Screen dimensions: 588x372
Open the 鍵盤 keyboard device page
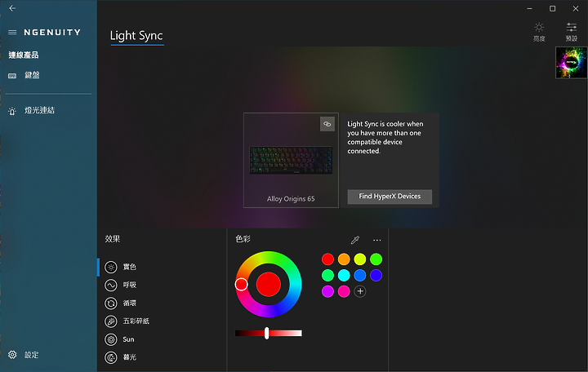coord(32,75)
